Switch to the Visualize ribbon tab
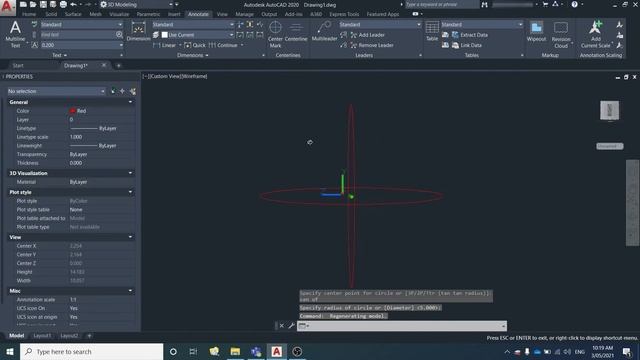 (x=119, y=14)
